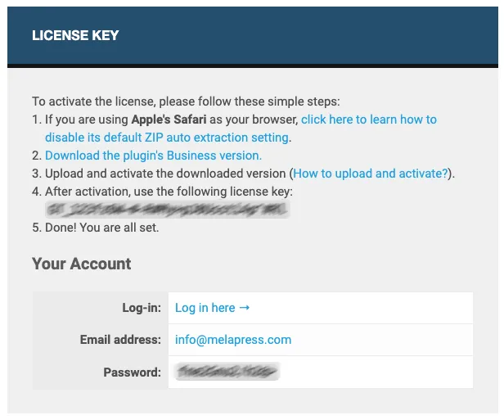Click disable its default ZIP auto extraction text
The width and height of the screenshot is (504, 420).
pos(167,138)
